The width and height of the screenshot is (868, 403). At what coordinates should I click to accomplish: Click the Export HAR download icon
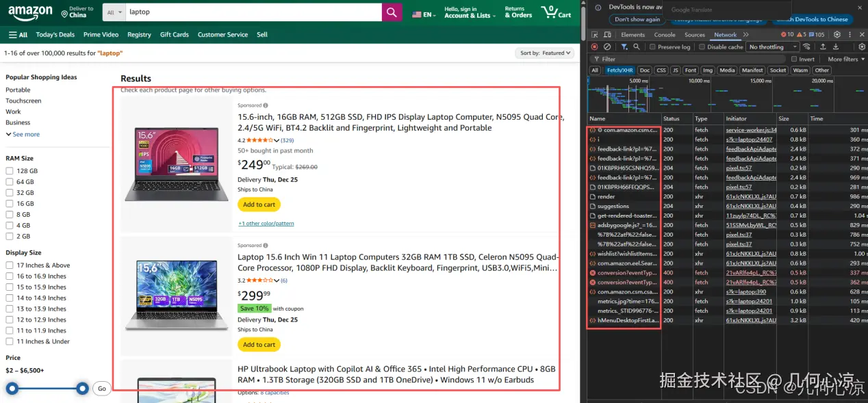coord(836,47)
